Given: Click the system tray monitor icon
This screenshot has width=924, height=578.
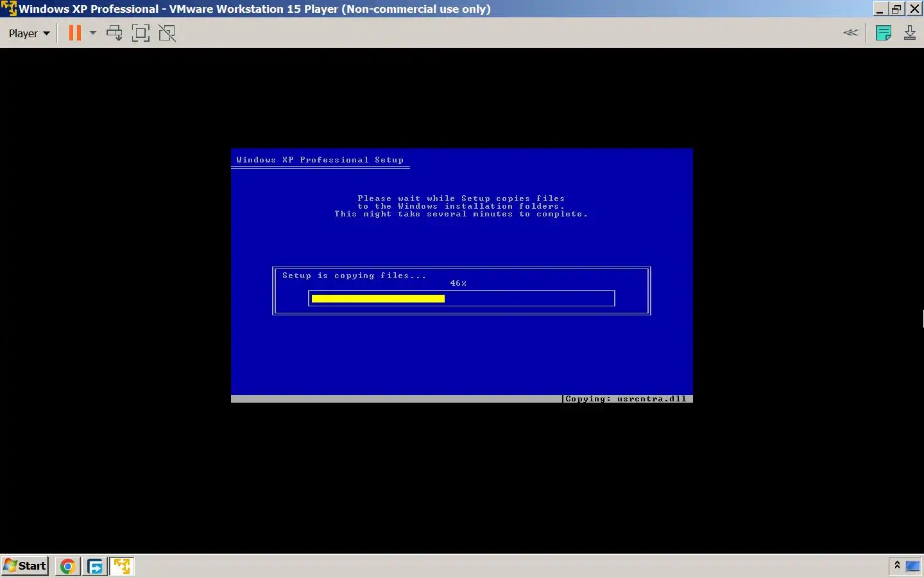Looking at the screenshot, I should (912, 566).
